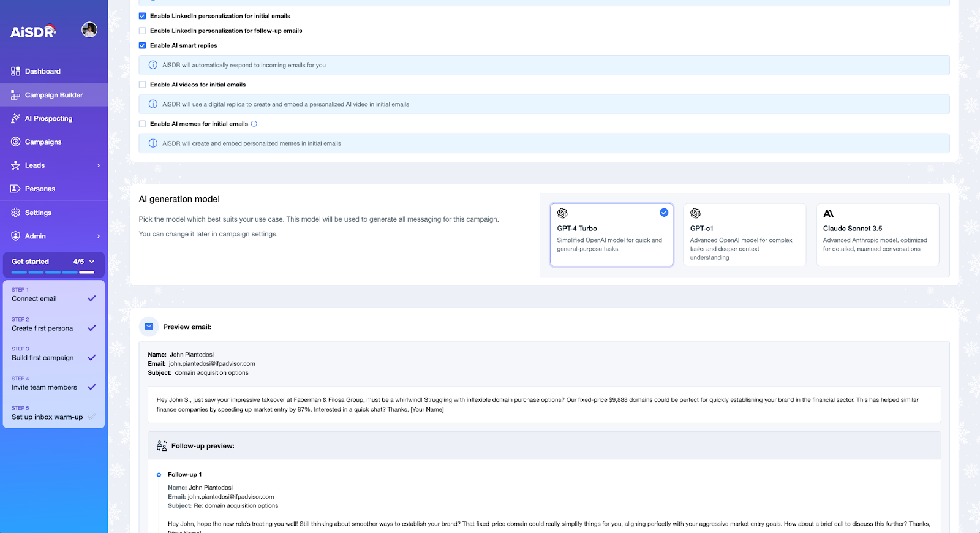The image size is (980, 533).
Task: Click Anthropic logo on Claude Sonnet card
Action: pyautogui.click(x=828, y=213)
